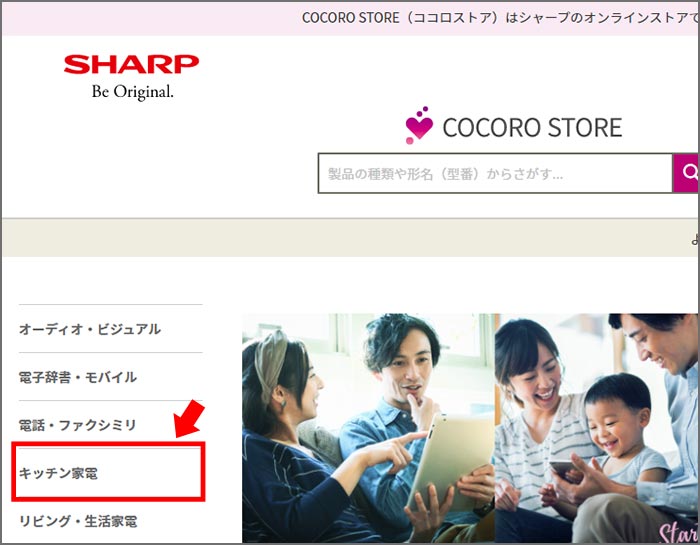Focus the product type or model search field

point(495,173)
